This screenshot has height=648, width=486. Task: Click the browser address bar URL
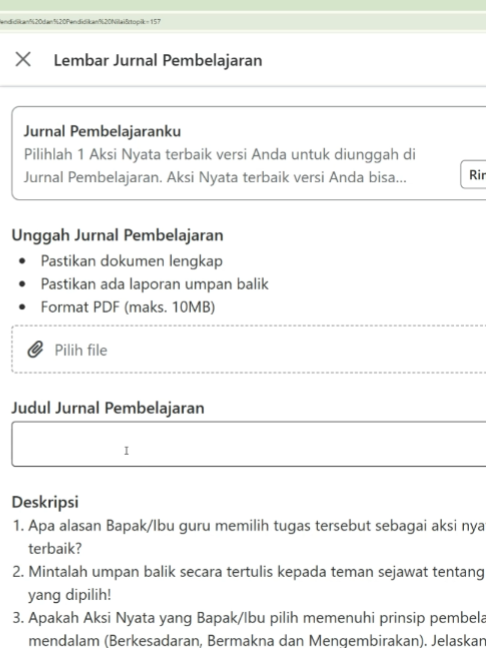coord(80,21)
